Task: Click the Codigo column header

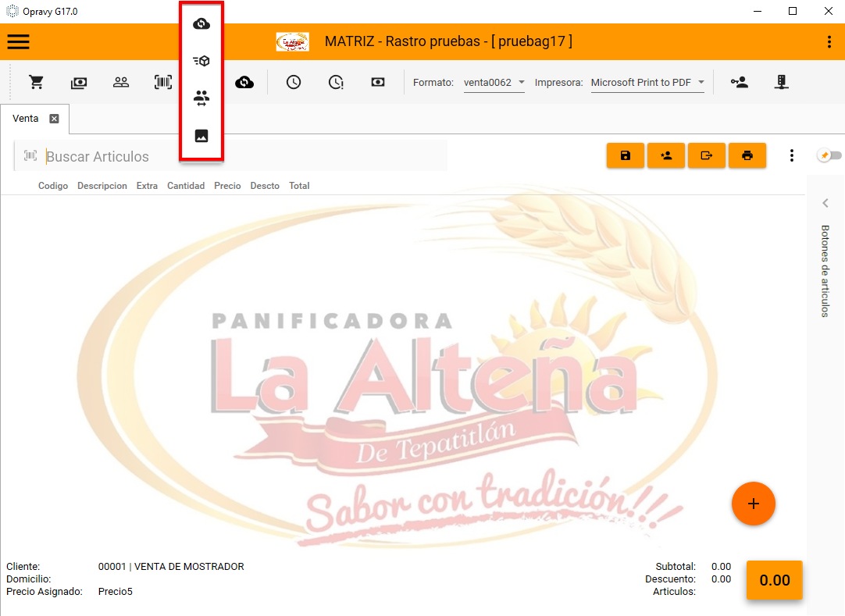Action: pos(53,186)
